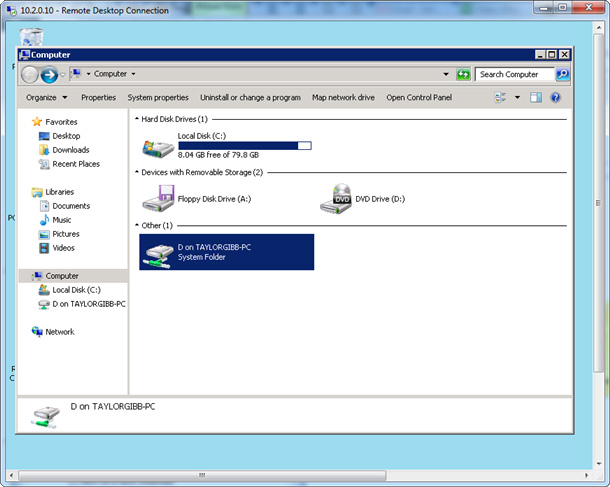
Task: Click the Local Disk (C:) capacity bar
Action: click(245, 145)
